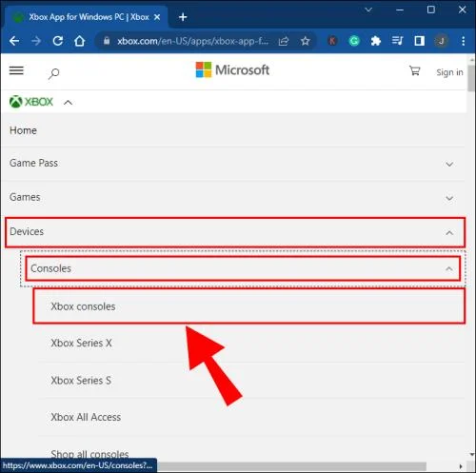Click Sign in
The width and height of the screenshot is (476, 473).
(x=449, y=72)
